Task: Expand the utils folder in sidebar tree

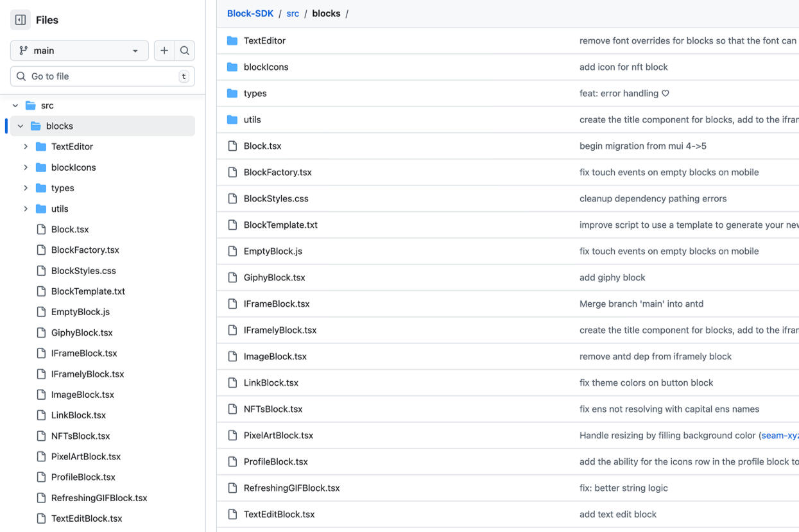Action: [x=26, y=209]
